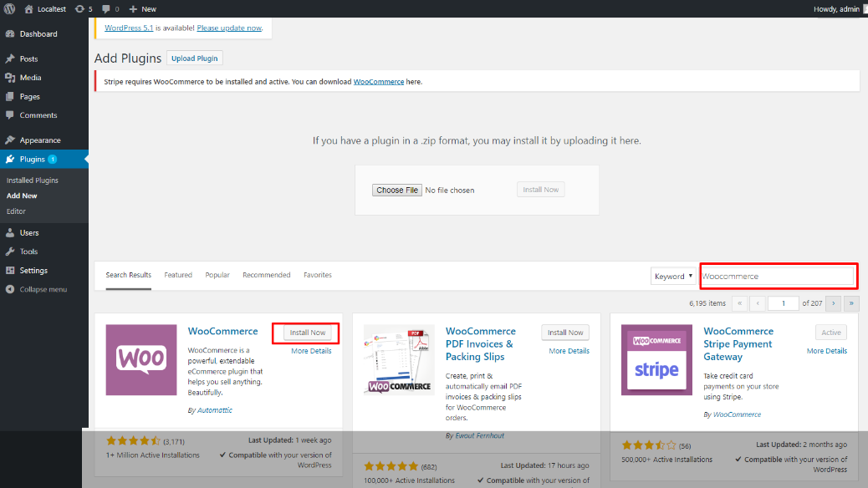Open the Keyword search type dropdown

pos(673,276)
